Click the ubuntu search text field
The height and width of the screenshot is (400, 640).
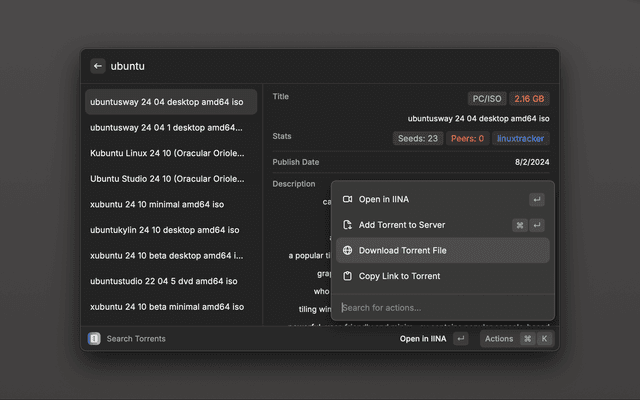tap(300, 66)
